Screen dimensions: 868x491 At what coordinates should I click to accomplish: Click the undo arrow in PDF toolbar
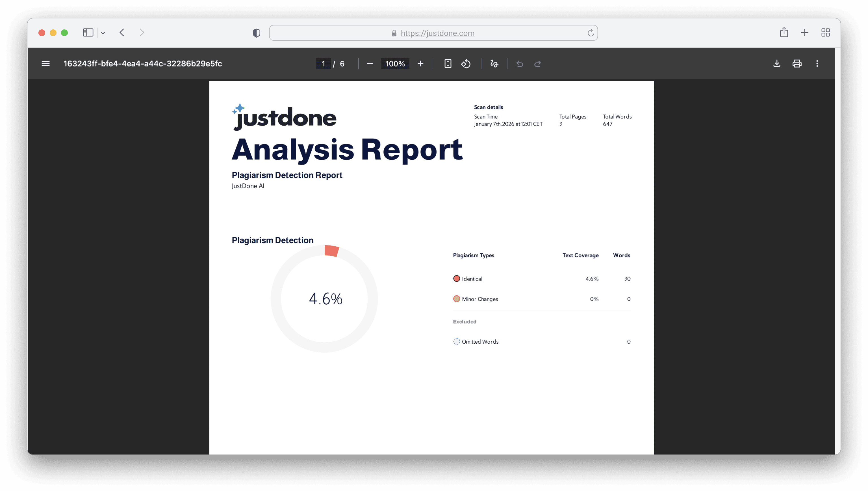pos(520,64)
